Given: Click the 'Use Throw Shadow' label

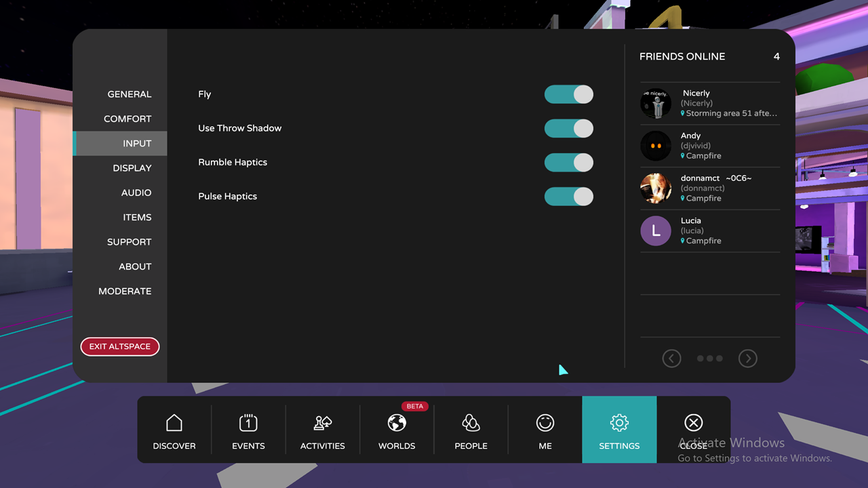Looking at the screenshot, I should tap(239, 128).
